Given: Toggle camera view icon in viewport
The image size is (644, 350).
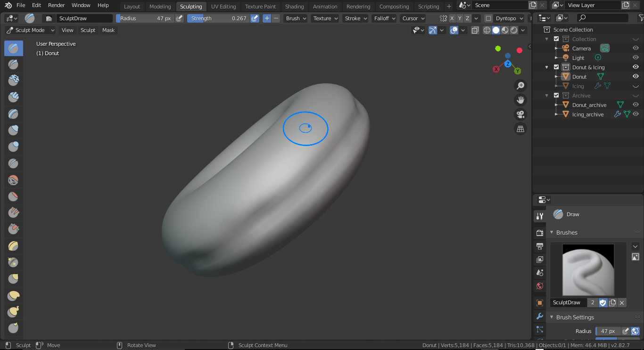Looking at the screenshot, I should click(x=520, y=114).
